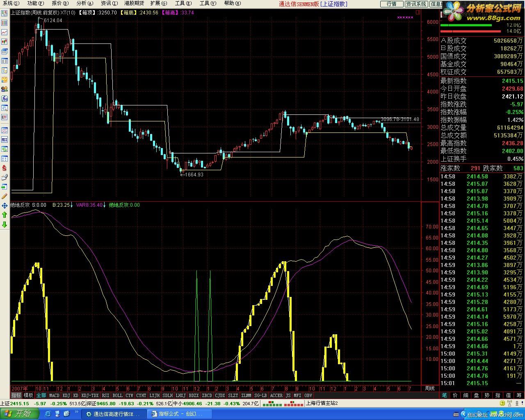525x420 pixels.
Task: Open the 港股期货 menu
Action: (x=134, y=3)
